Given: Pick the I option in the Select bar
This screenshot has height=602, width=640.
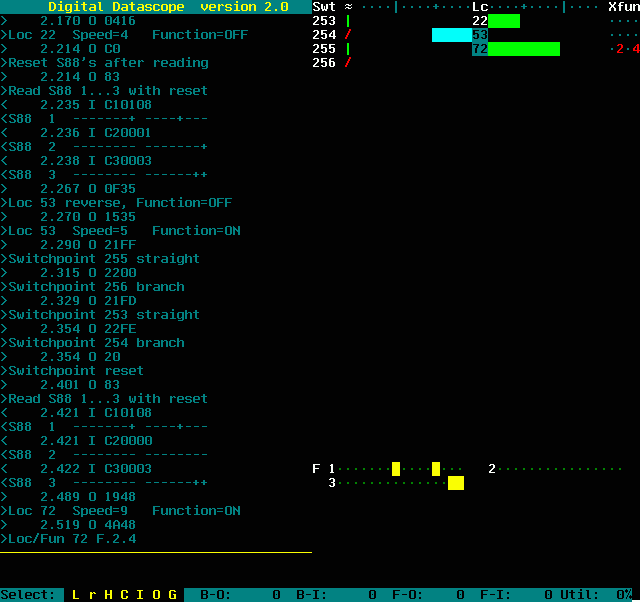Looking at the screenshot, I should click(140, 594).
